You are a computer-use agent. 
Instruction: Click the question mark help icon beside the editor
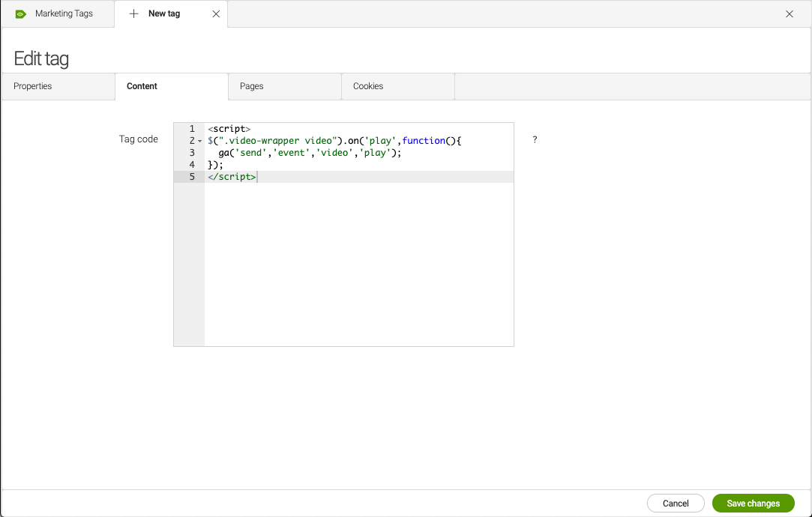(534, 139)
